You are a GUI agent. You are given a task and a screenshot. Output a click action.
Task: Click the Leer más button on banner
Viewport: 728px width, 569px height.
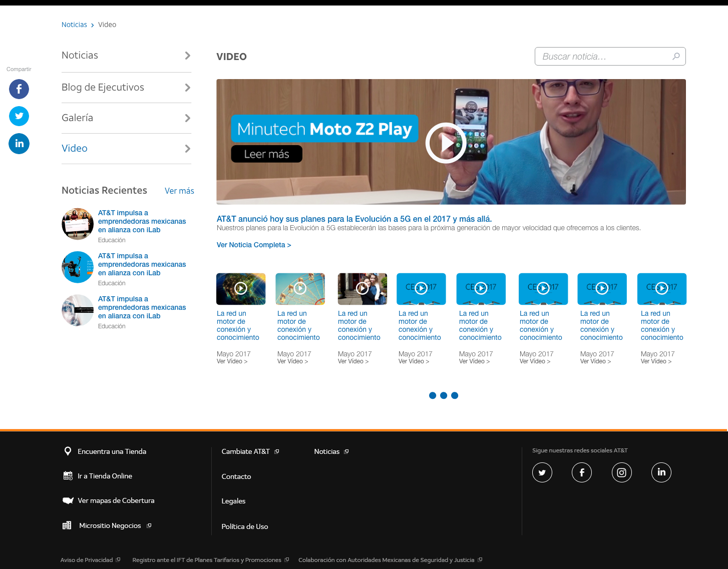[266, 154]
